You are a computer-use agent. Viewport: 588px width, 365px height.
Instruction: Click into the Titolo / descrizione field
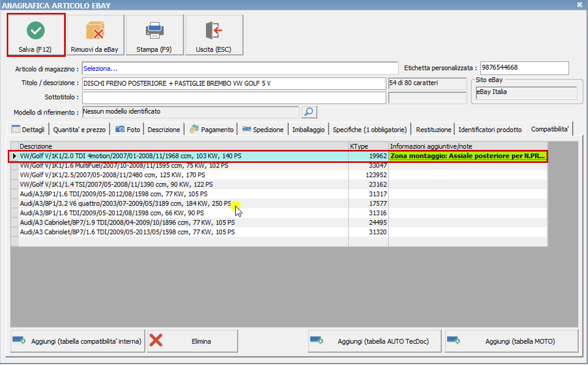234,83
